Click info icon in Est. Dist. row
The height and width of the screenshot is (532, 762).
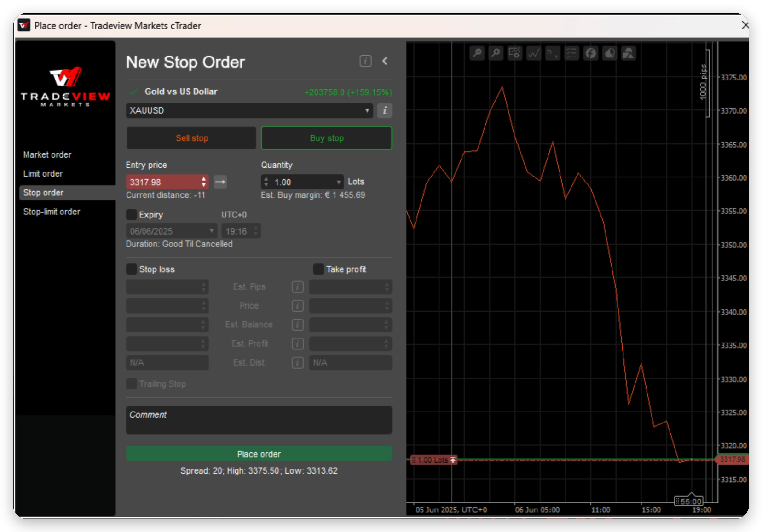[x=298, y=363]
